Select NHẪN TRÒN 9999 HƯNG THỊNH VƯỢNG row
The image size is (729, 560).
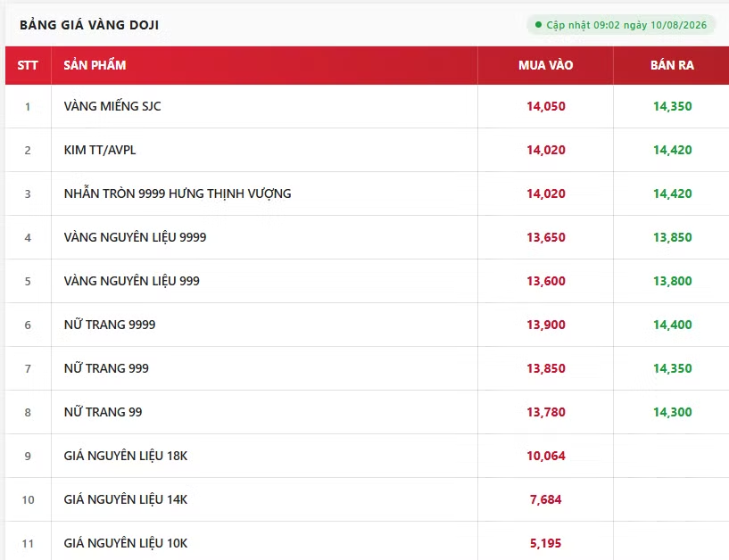coord(368,194)
